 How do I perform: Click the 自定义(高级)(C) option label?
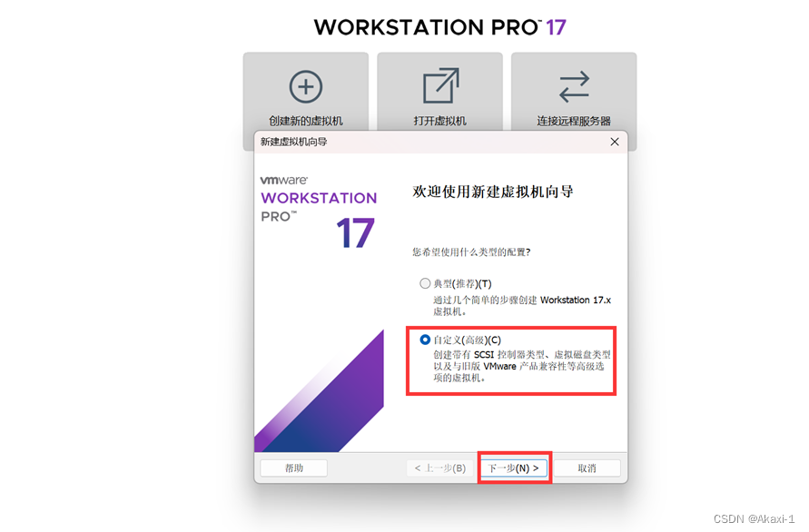click(467, 340)
